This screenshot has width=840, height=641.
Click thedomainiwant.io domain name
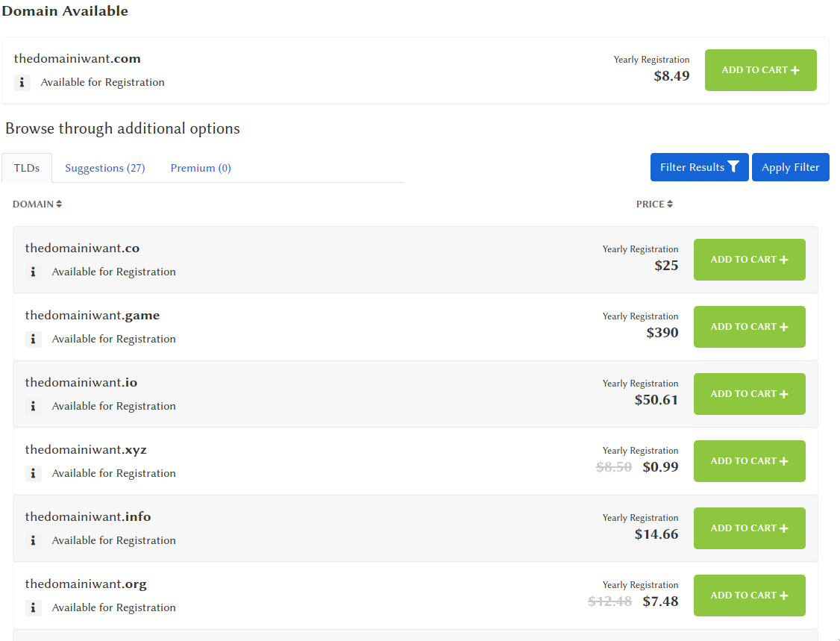81,382
